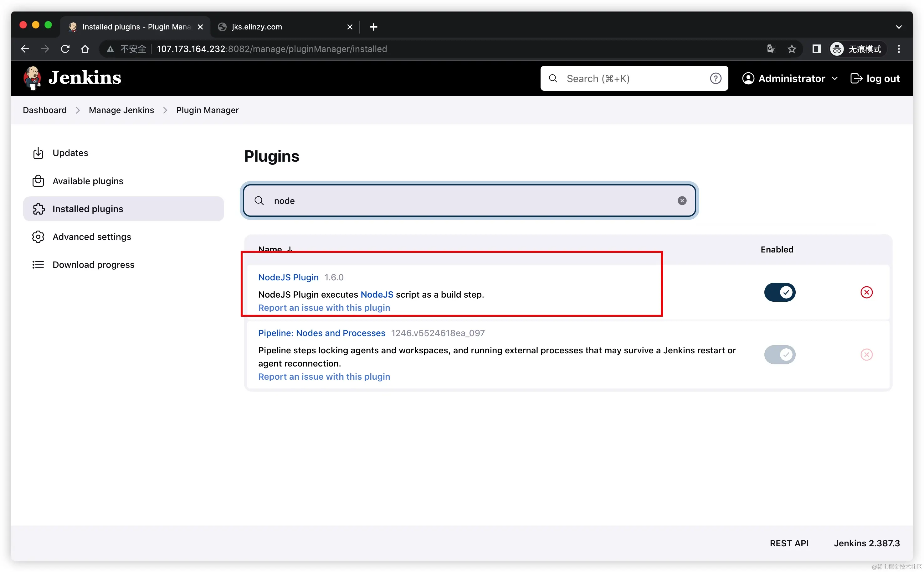
Task: Sort plugins by the Name column header
Action: (x=275, y=249)
